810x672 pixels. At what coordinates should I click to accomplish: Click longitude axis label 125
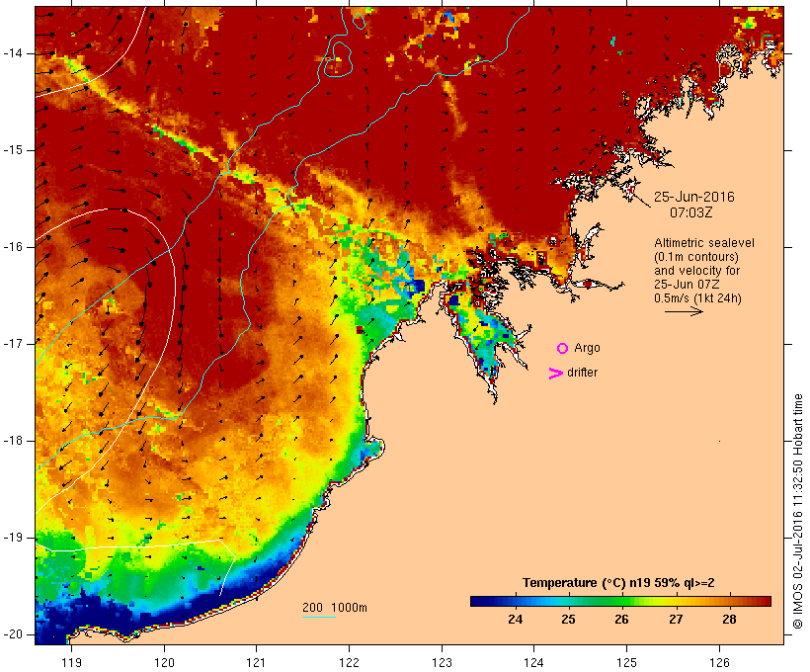coord(626,662)
